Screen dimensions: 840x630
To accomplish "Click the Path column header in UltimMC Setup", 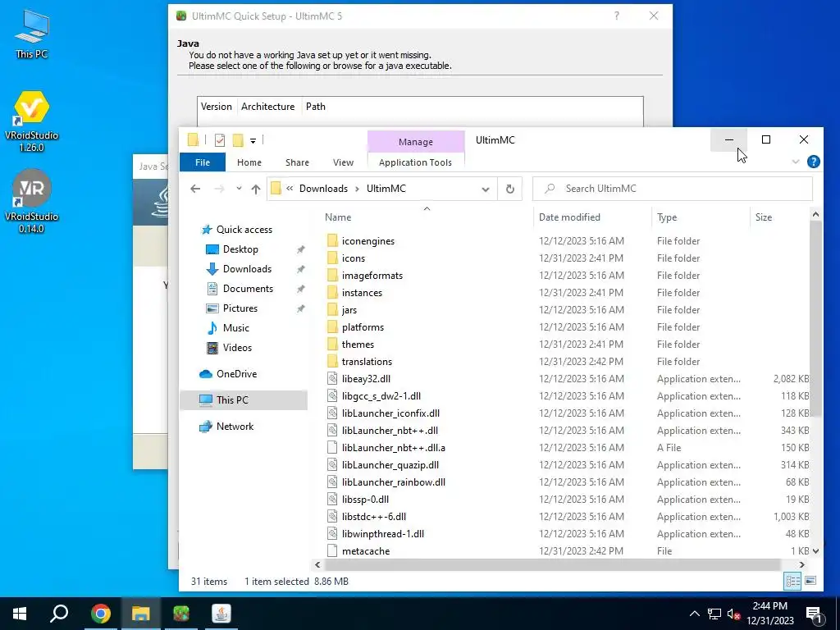I will pos(316,107).
